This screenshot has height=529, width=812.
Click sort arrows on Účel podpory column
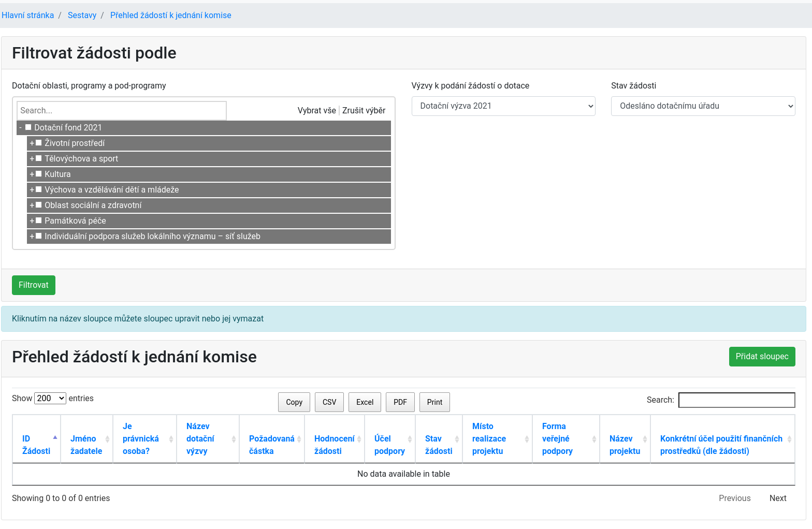pos(410,439)
